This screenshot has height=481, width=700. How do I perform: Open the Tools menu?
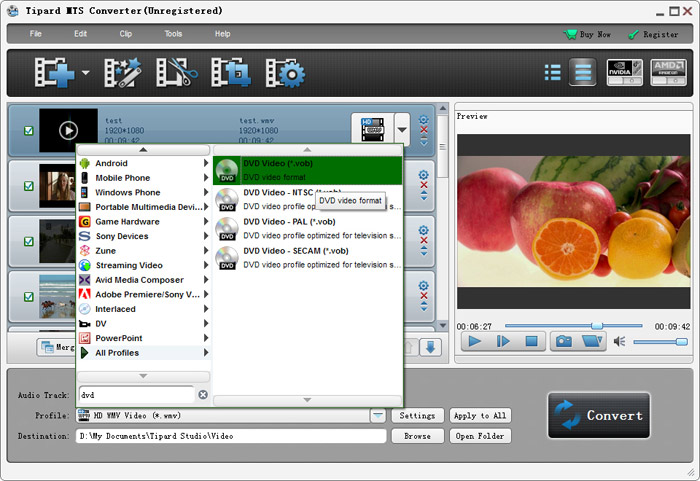(x=173, y=34)
